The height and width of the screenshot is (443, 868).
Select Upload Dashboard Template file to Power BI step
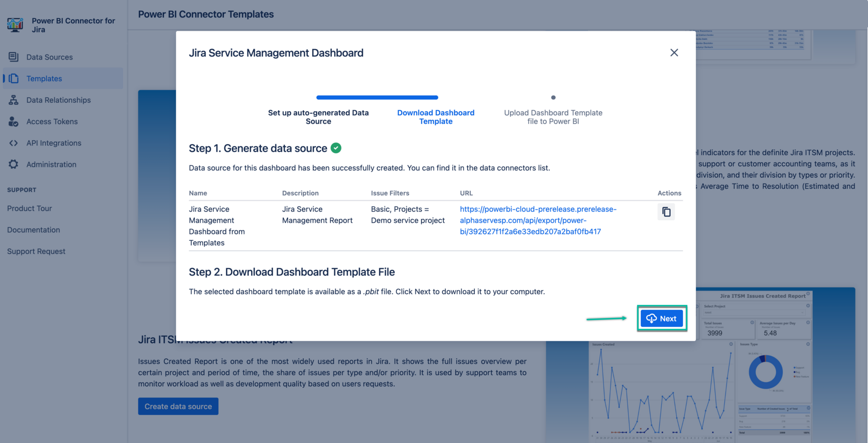click(x=553, y=117)
